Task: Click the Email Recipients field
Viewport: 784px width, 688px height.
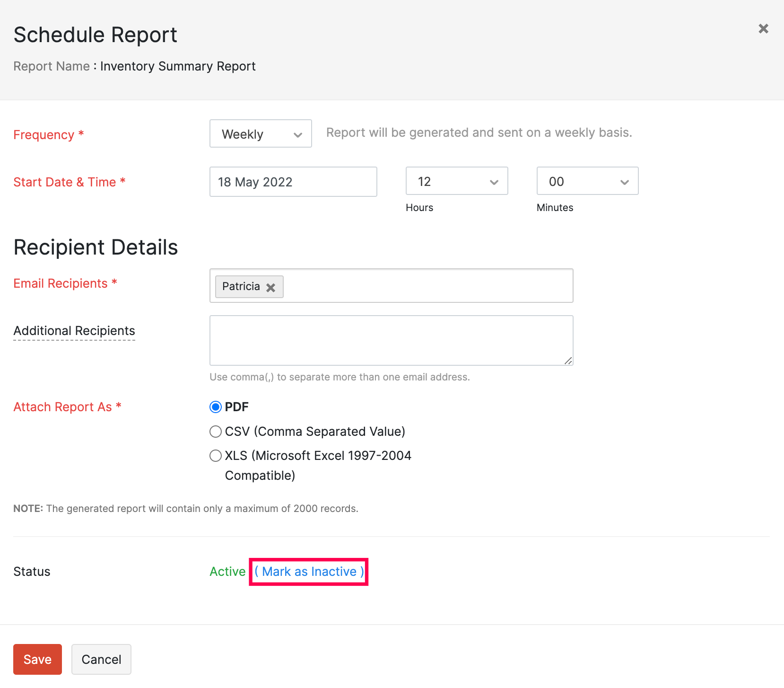Action: 426,286
